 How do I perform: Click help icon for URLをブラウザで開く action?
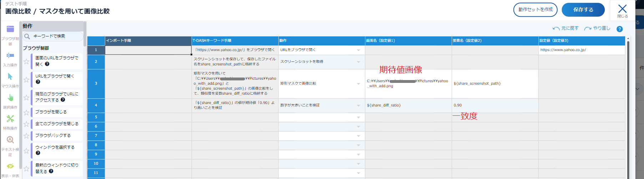click(x=38, y=82)
